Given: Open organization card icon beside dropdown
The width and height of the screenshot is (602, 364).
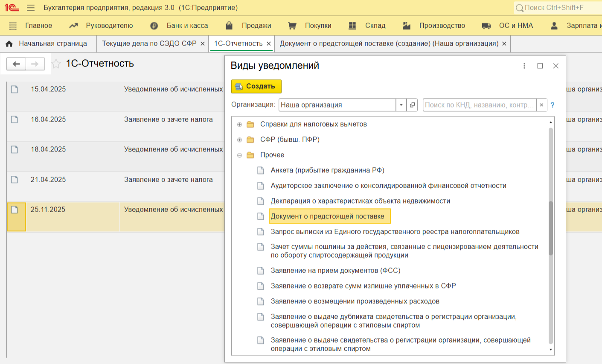Looking at the screenshot, I should coord(412,105).
